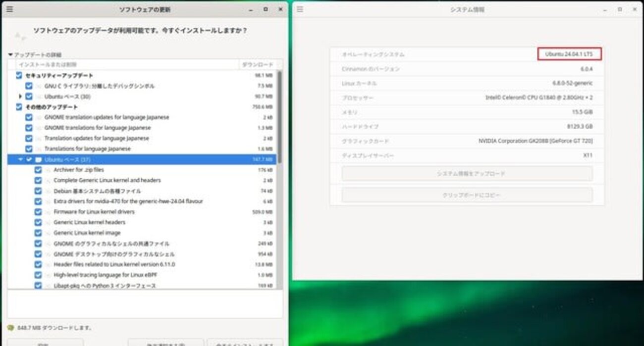Click the update list vertical scrollbar
Screen dimensions: 644x346
tap(279, 116)
